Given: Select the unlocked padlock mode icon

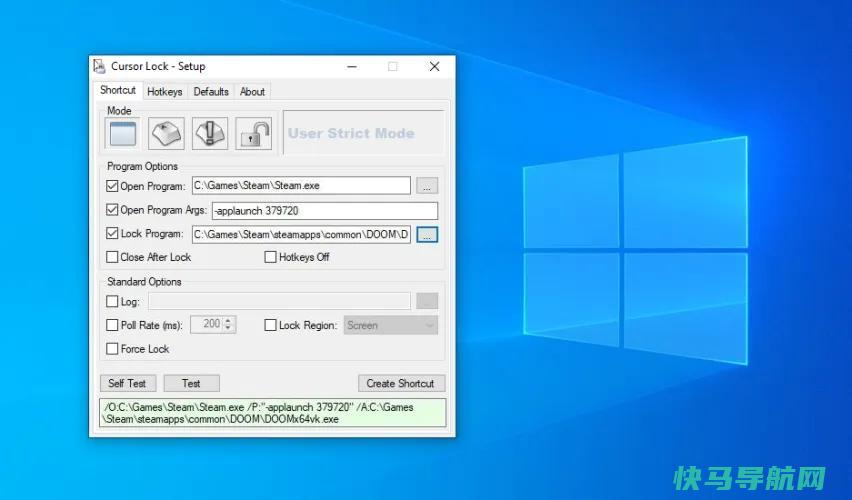Looking at the screenshot, I should click(254, 133).
